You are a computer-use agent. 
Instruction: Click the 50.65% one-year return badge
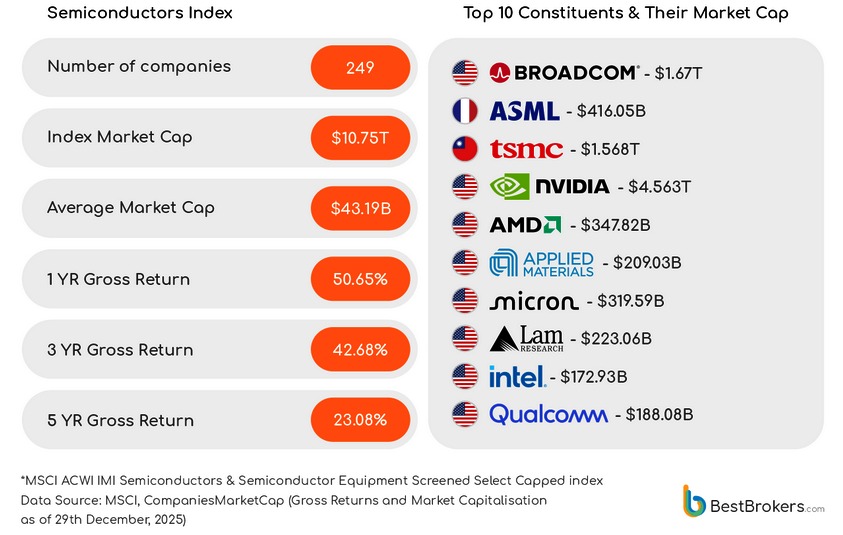[x=361, y=279]
